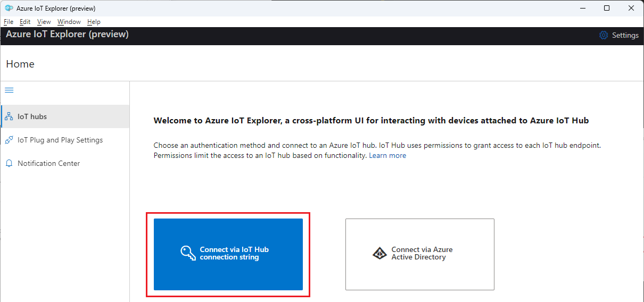Open Notification Center in sidebar

(48, 163)
